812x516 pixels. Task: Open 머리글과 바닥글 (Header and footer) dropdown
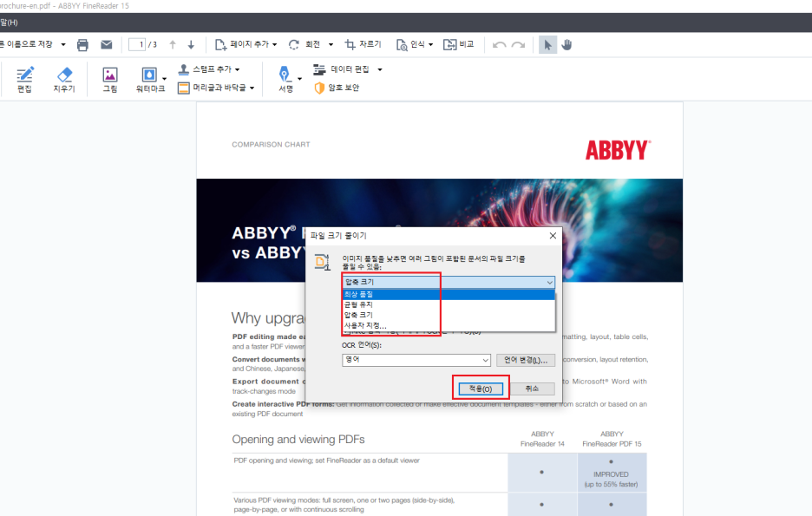216,88
